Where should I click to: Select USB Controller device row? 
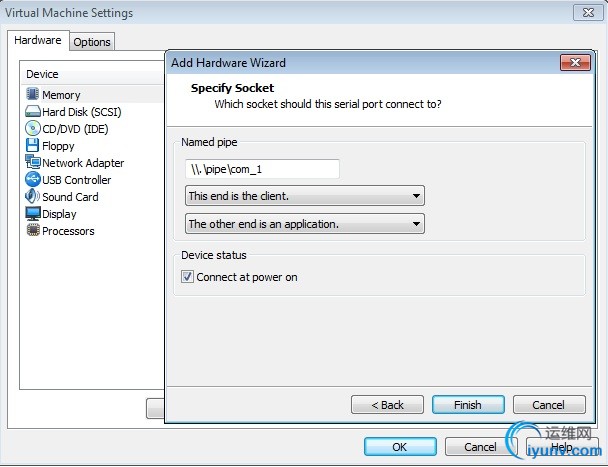click(92, 180)
